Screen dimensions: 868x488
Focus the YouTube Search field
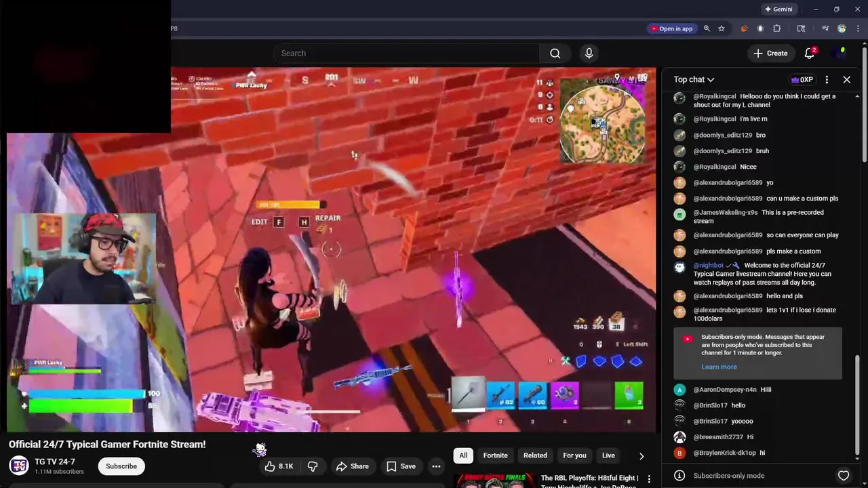[407, 53]
